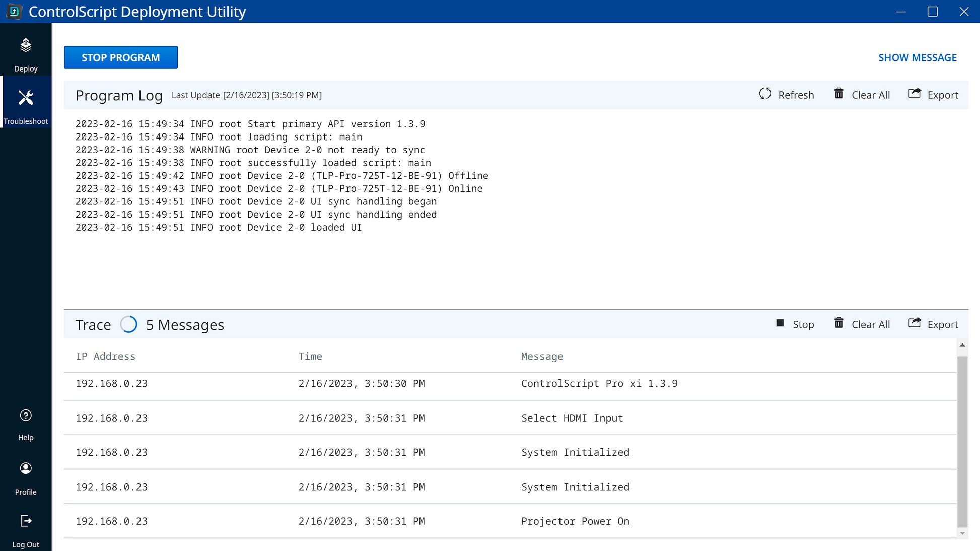Click the Refresh label in Program Log

pyautogui.click(x=796, y=95)
